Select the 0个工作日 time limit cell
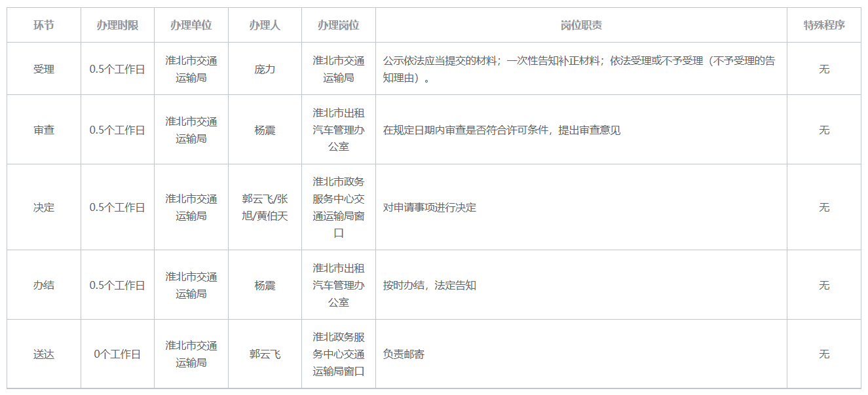Image resolution: width=868 pixels, height=395 pixels. pos(117,354)
